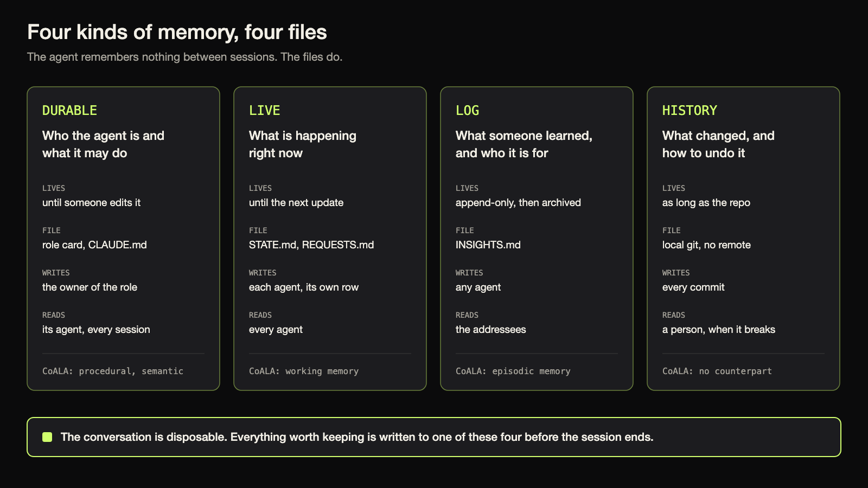The image size is (868, 488).
Task: Click 'CoALA: working memory' footer
Action: coord(304,371)
